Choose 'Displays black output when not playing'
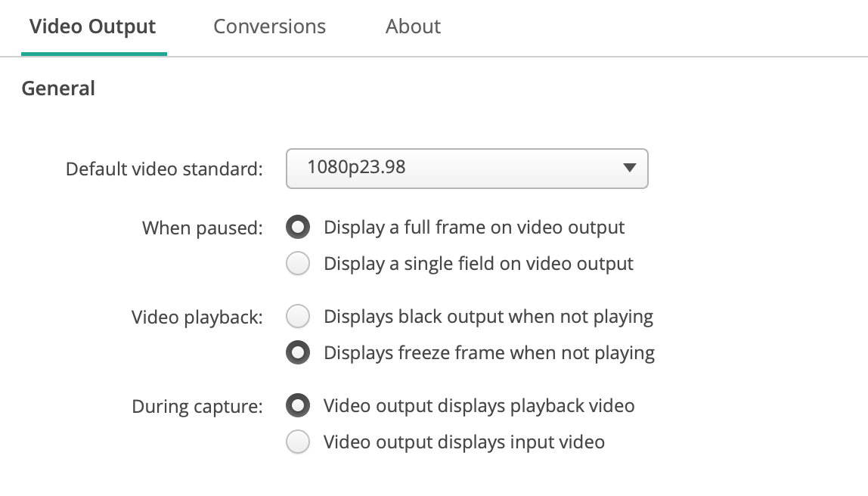Image resolution: width=868 pixels, height=496 pixels. pyautogui.click(x=298, y=316)
